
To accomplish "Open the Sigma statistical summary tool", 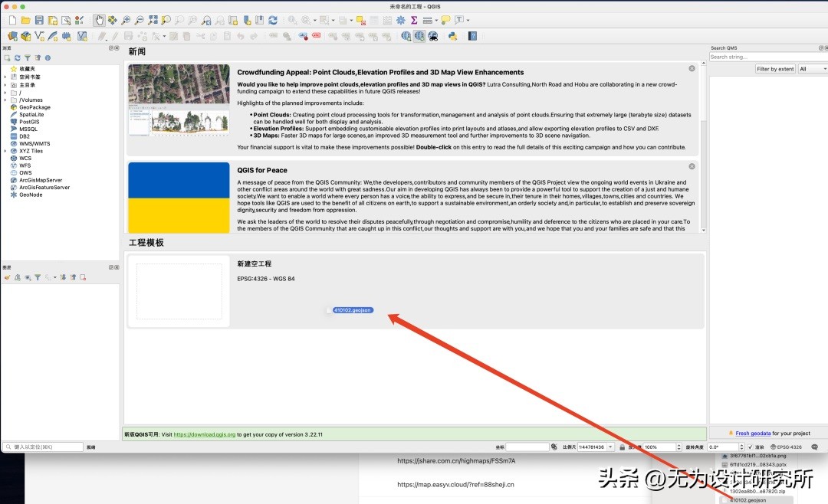I will [414, 20].
